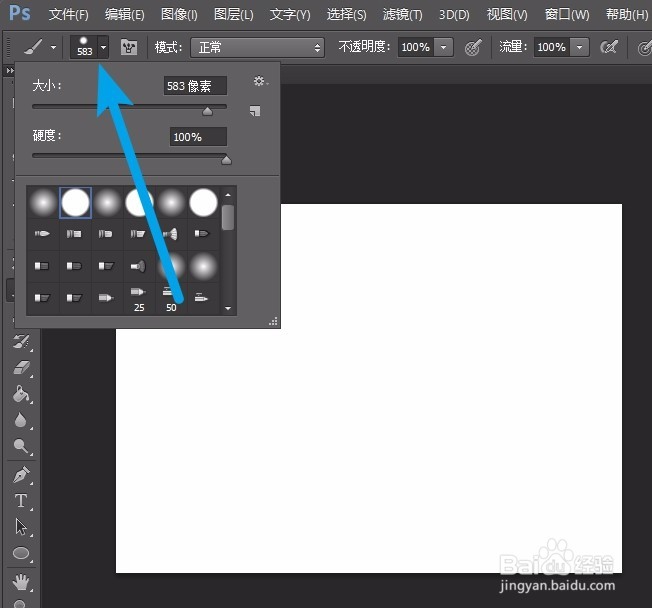This screenshot has width=652, height=608.
Task: Open the 图像(I) menu
Action: click(x=179, y=15)
